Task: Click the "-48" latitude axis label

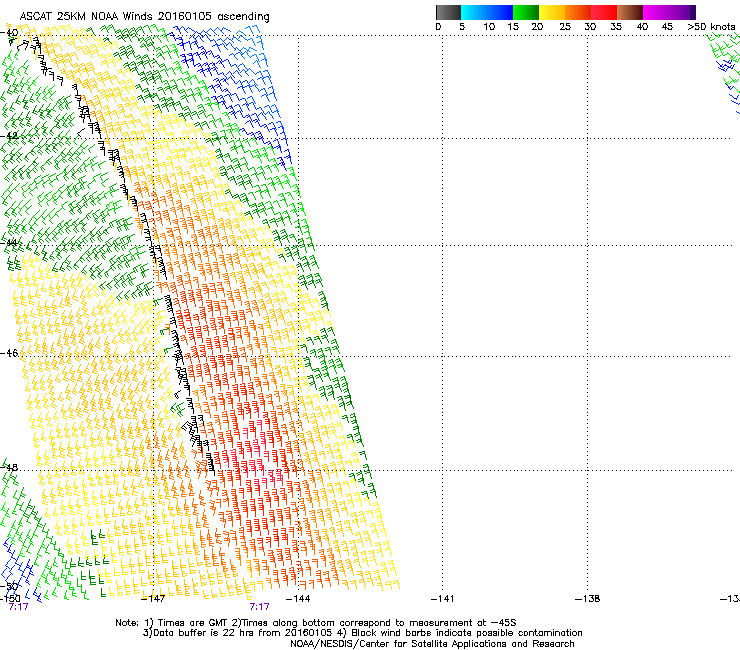Action: 9,467
